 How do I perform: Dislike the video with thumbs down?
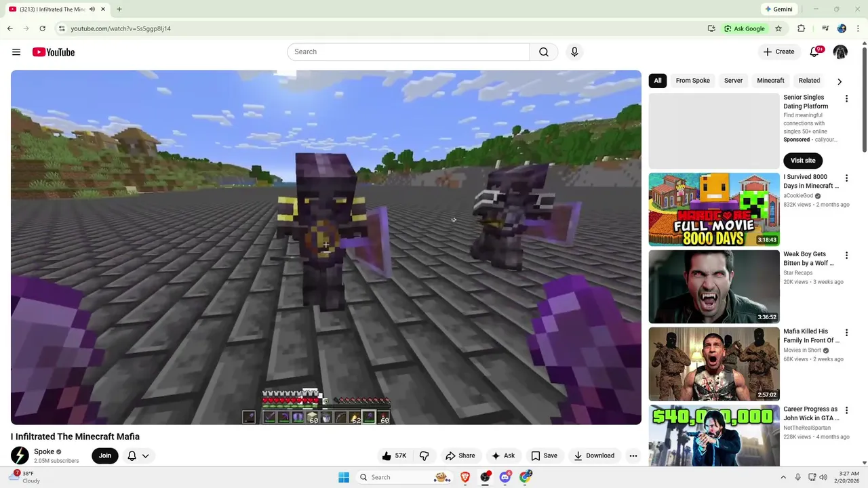[x=425, y=455]
